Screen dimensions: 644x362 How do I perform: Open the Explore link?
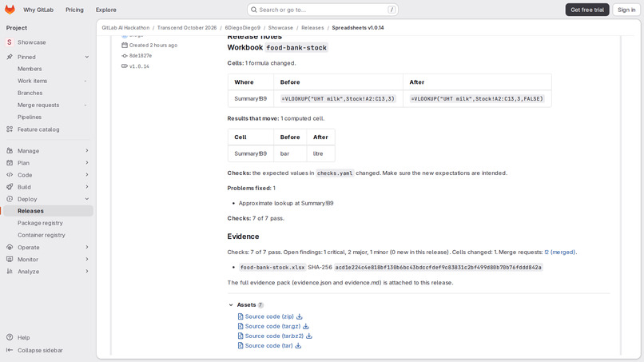[x=106, y=10]
